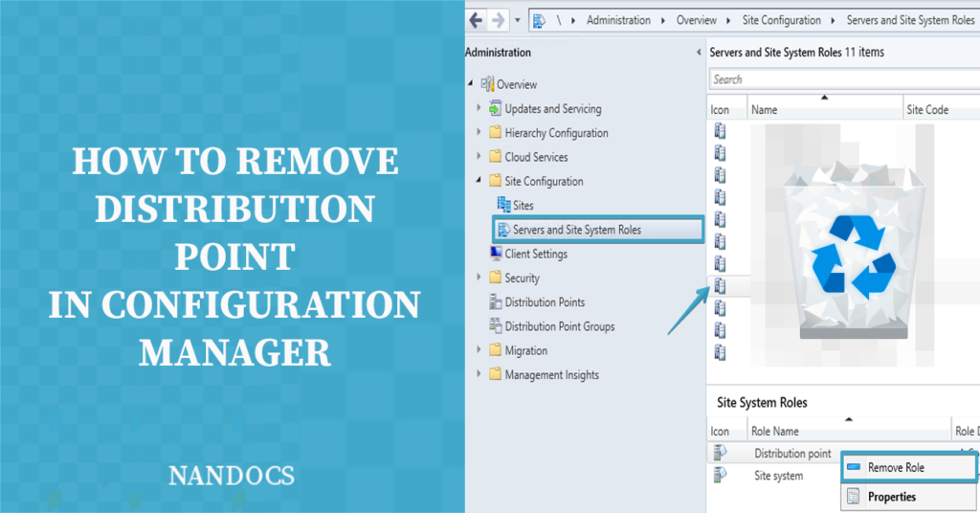
Task: Choose Remove Role from the context menu
Action: [x=909, y=467]
